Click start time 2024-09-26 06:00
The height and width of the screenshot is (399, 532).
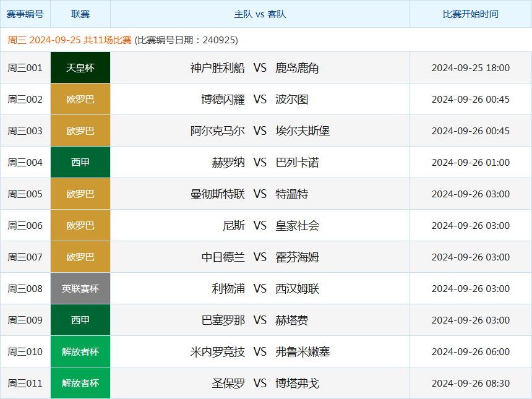pos(471,352)
